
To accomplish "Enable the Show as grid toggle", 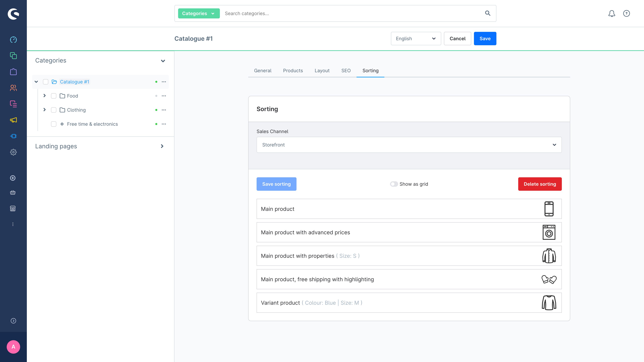I will 394,184.
